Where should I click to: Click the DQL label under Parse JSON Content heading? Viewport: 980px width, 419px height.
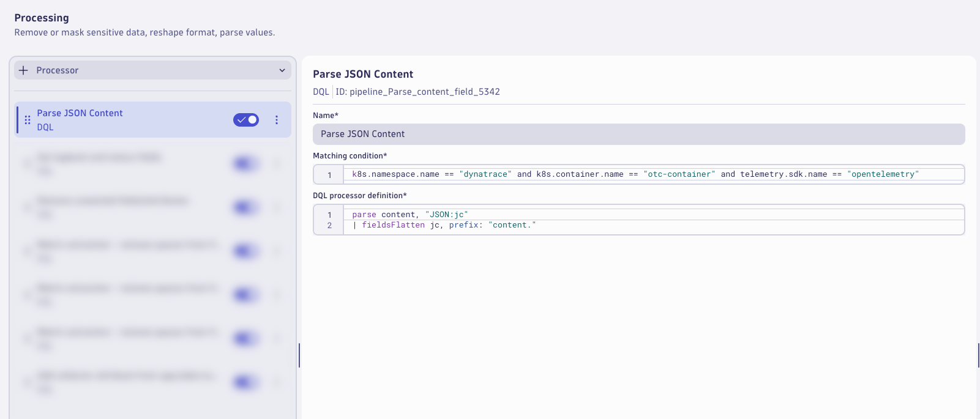[321, 92]
